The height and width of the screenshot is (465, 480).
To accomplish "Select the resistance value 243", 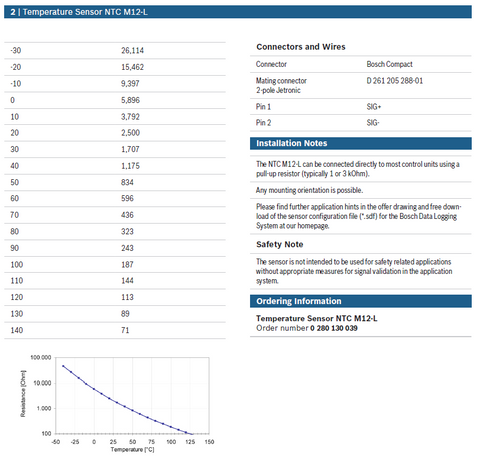I will [127, 248].
